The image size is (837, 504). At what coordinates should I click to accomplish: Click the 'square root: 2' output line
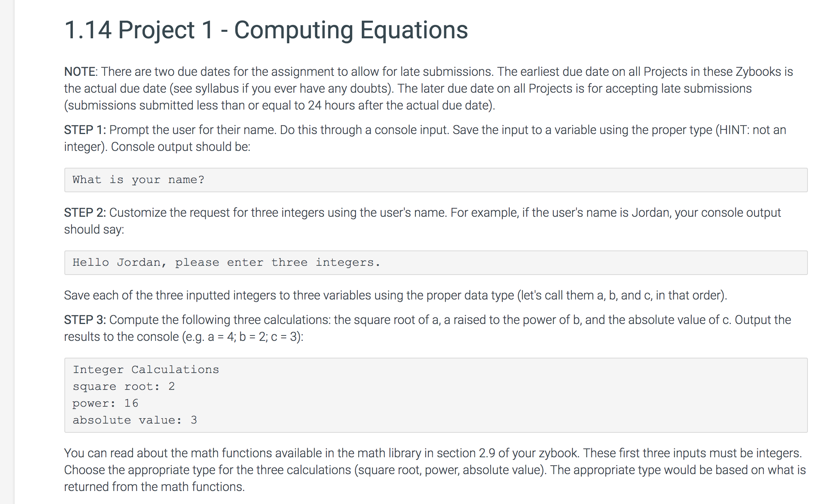123,386
